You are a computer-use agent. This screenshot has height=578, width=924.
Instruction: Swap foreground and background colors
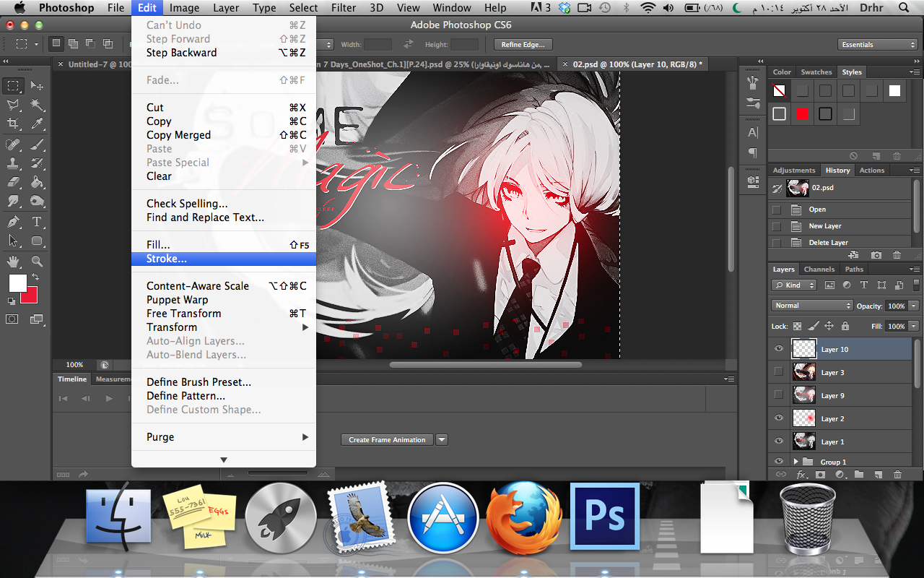(x=35, y=277)
